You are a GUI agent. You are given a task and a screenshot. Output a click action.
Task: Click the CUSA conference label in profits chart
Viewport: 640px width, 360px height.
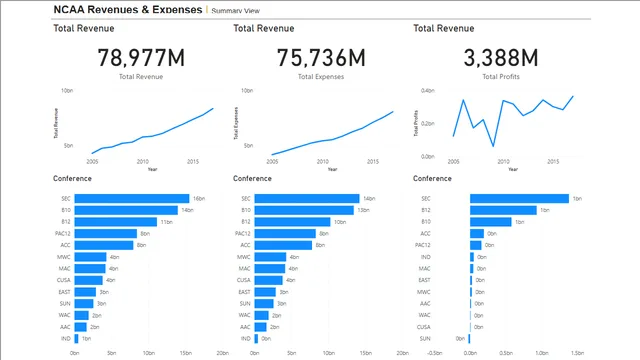click(424, 327)
